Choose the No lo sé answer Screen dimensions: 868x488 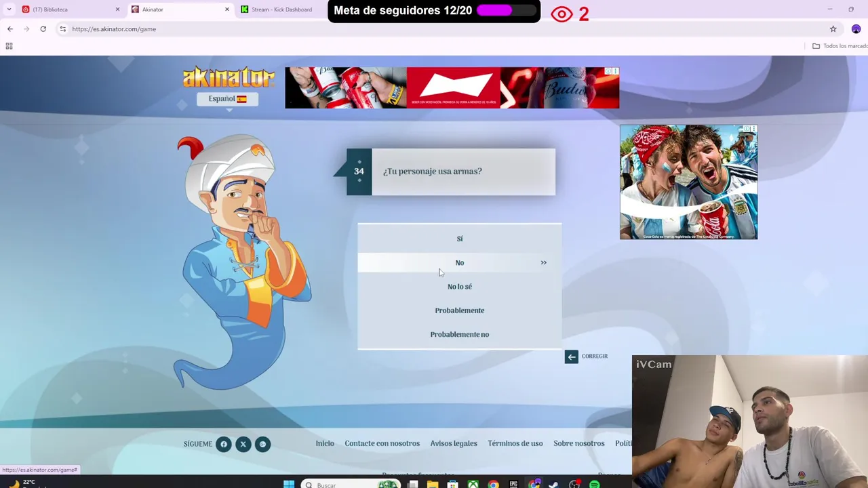(459, 287)
